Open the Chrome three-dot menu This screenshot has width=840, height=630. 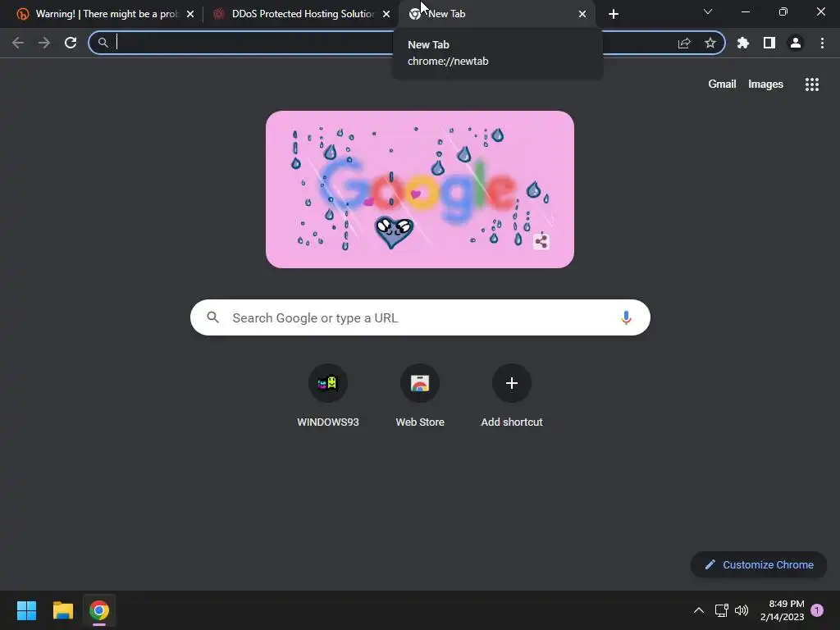(x=822, y=43)
